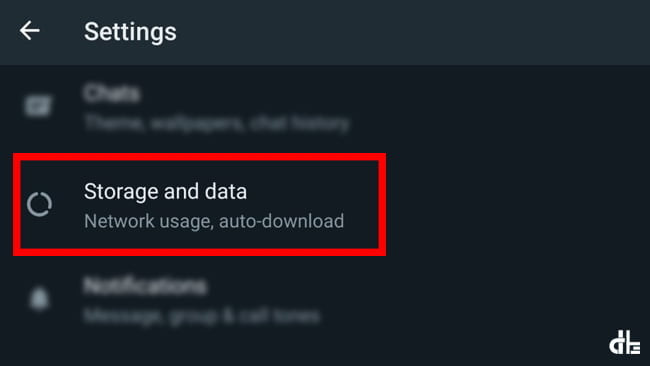Click the Settings title in the header
Image resolution: width=650 pixels, height=366 pixels.
130,32
